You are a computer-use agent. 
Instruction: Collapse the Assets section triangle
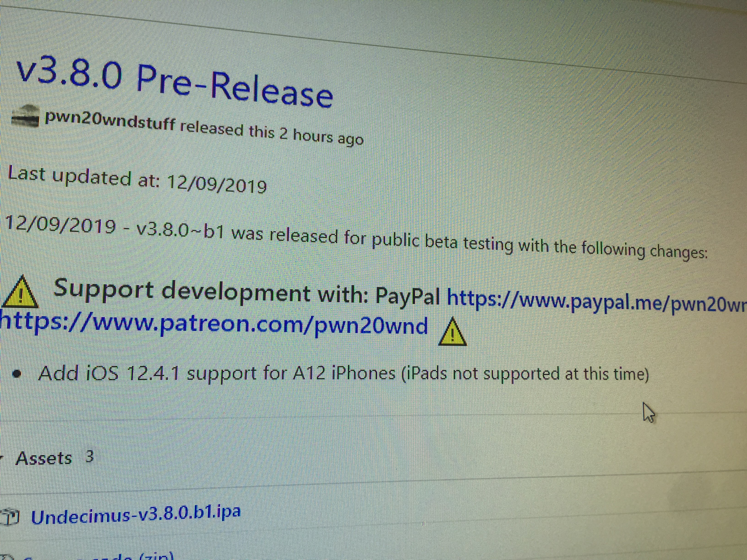pyautogui.click(x=2, y=457)
